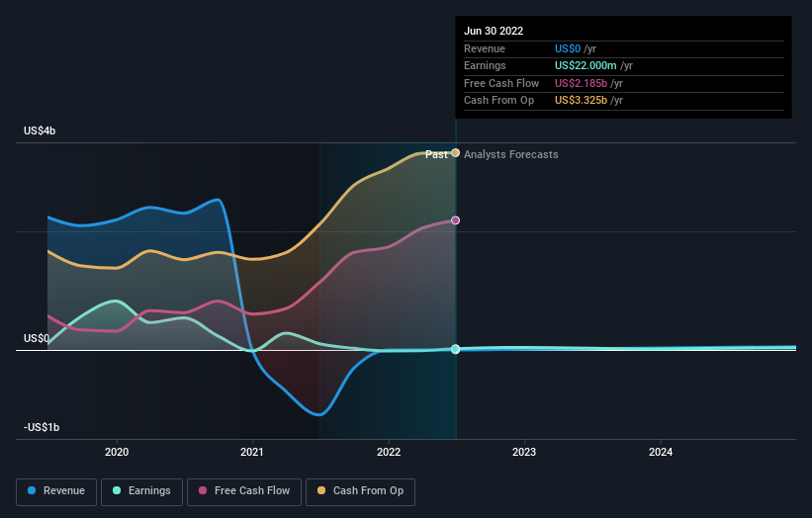Screen dimensions: 812x518
Task: Click the 2022 x-axis label
Action: point(389,452)
